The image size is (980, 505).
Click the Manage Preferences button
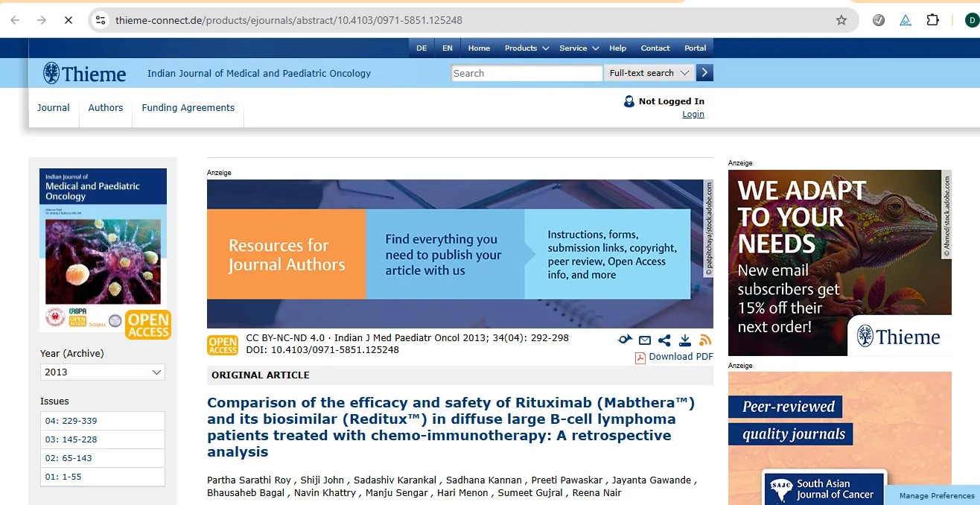point(937,495)
